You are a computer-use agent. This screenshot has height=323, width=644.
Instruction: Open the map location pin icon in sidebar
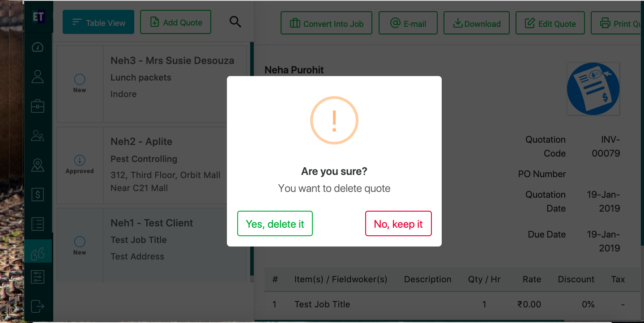pyautogui.click(x=38, y=165)
